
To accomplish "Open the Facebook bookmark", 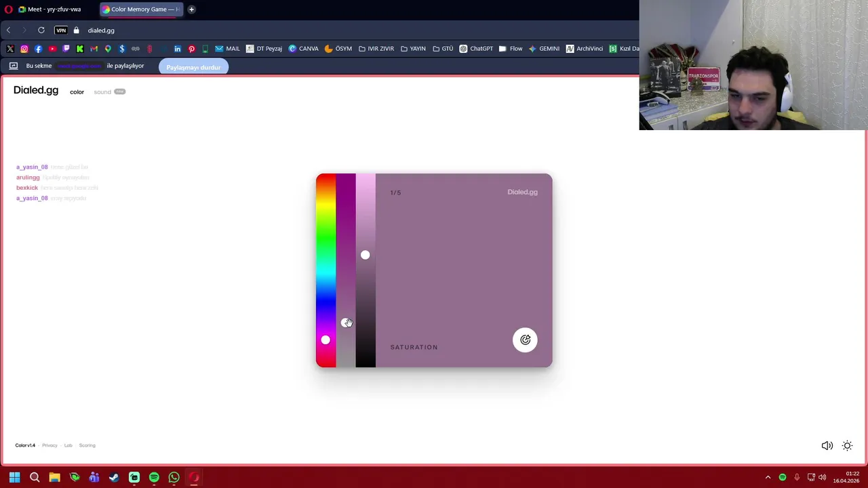I will point(38,49).
